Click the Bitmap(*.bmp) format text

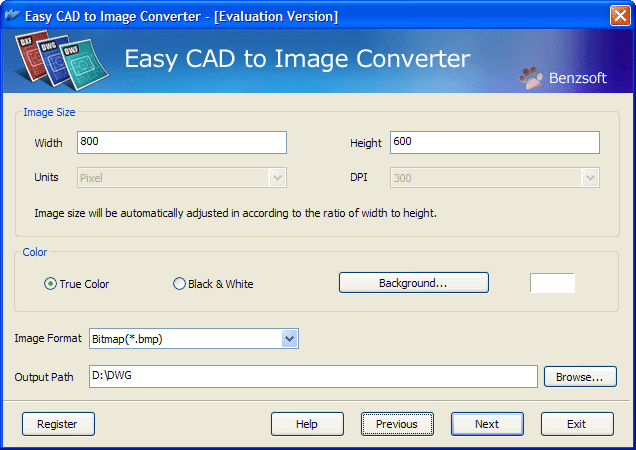[x=127, y=339]
